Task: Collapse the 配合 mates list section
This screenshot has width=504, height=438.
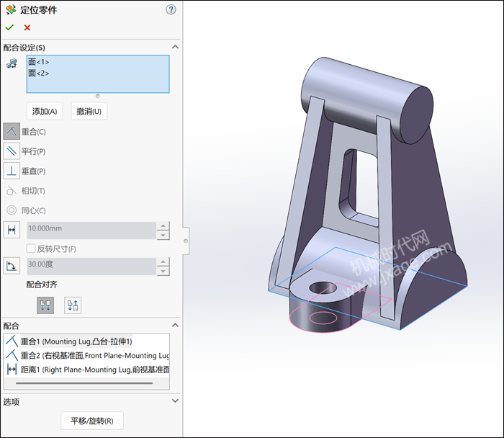Action: pyautogui.click(x=174, y=326)
